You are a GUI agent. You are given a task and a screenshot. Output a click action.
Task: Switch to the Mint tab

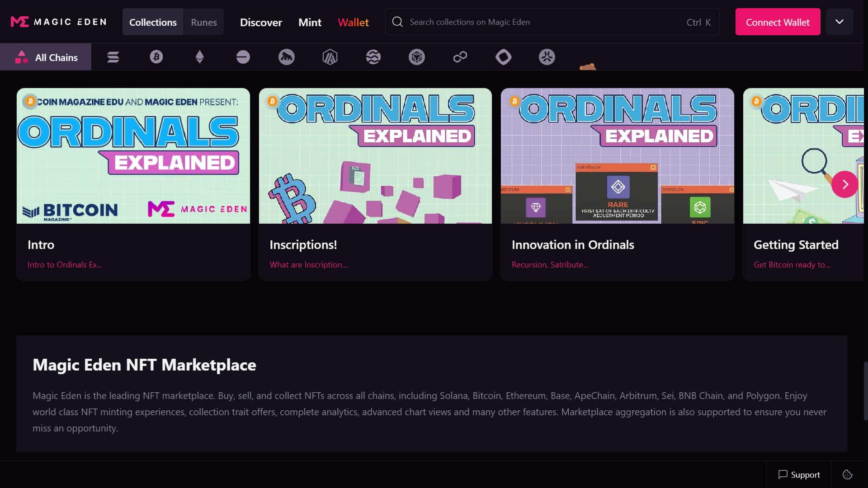pyautogui.click(x=309, y=22)
